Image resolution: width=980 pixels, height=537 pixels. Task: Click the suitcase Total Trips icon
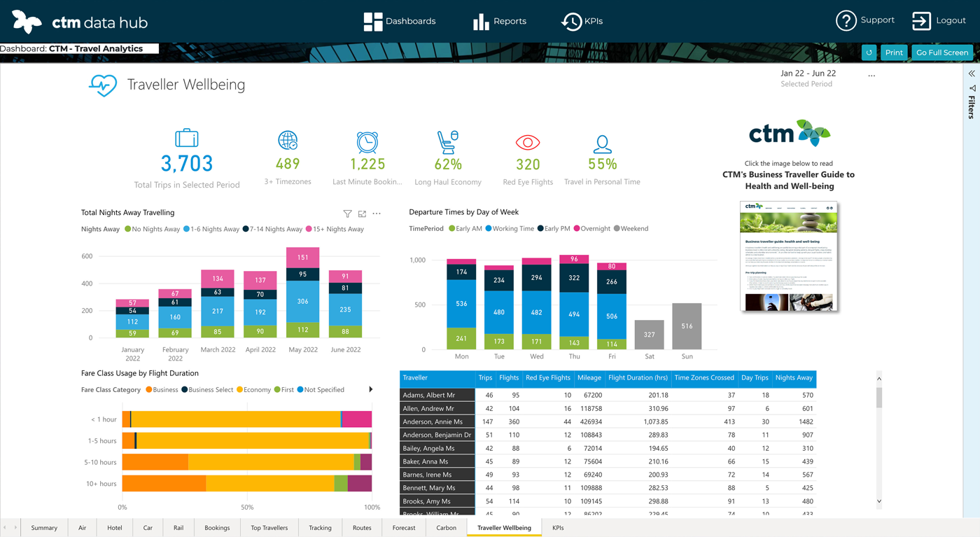point(187,138)
